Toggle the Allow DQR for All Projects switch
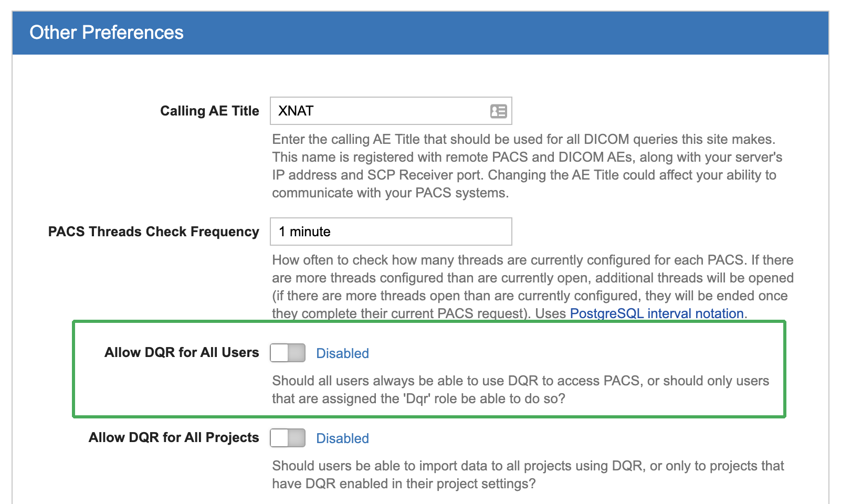 click(288, 438)
